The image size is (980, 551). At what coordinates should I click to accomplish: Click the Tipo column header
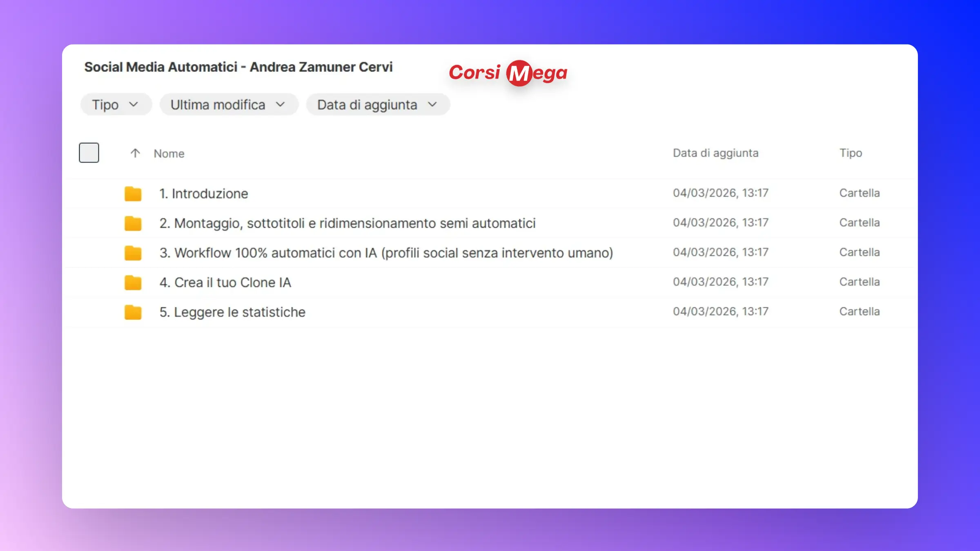click(x=851, y=153)
